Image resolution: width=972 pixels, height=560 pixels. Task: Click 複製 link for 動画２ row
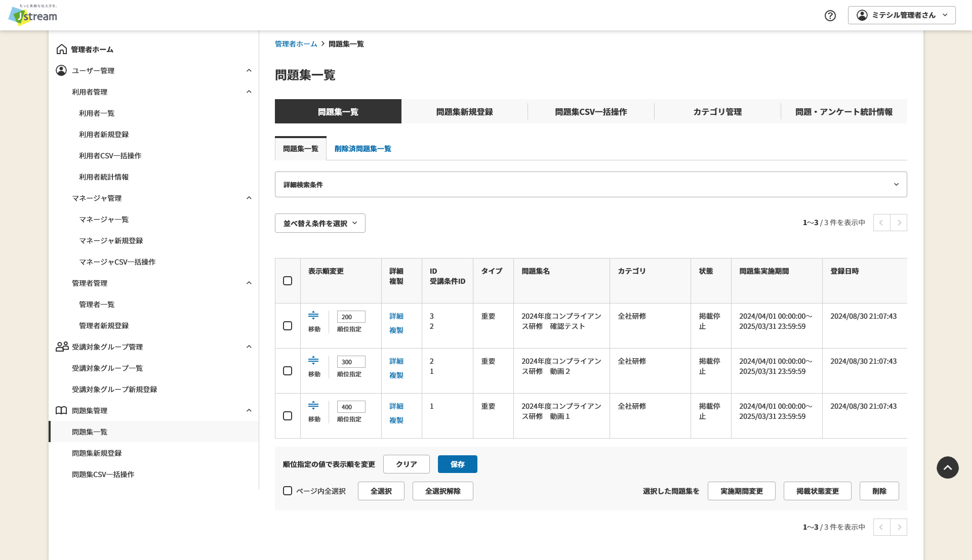pyautogui.click(x=396, y=375)
